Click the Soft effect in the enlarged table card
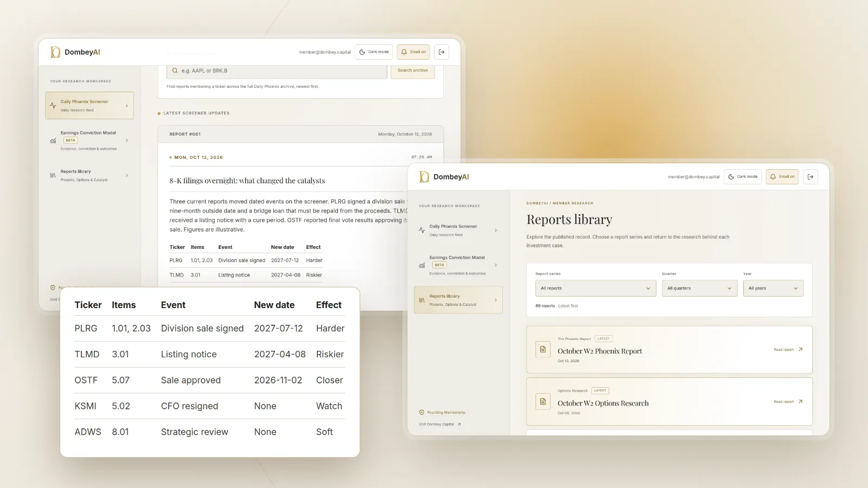 [324, 432]
